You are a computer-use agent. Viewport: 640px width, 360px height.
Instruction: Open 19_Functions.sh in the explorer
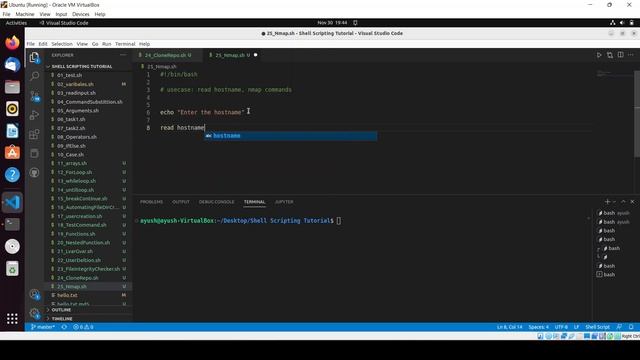pos(76,234)
